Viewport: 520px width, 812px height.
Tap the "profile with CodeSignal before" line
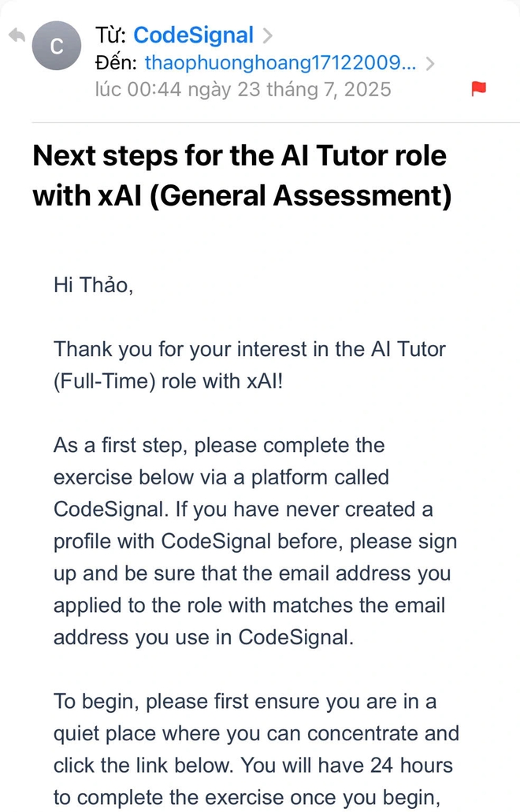[255, 542]
